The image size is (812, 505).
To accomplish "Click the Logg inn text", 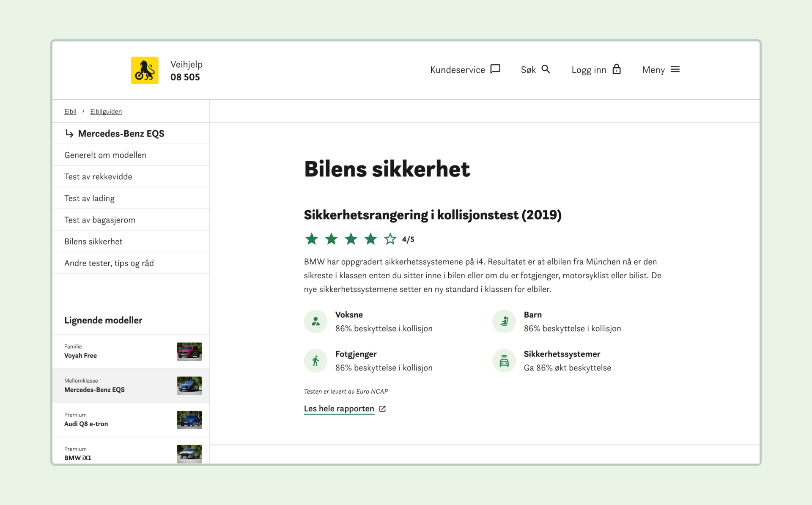I will click(589, 70).
